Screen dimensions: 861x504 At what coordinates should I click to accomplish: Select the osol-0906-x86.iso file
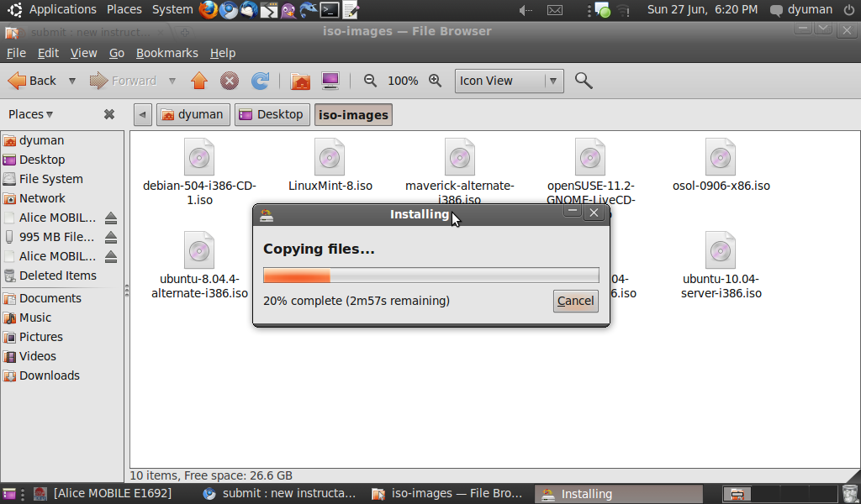[x=721, y=165]
